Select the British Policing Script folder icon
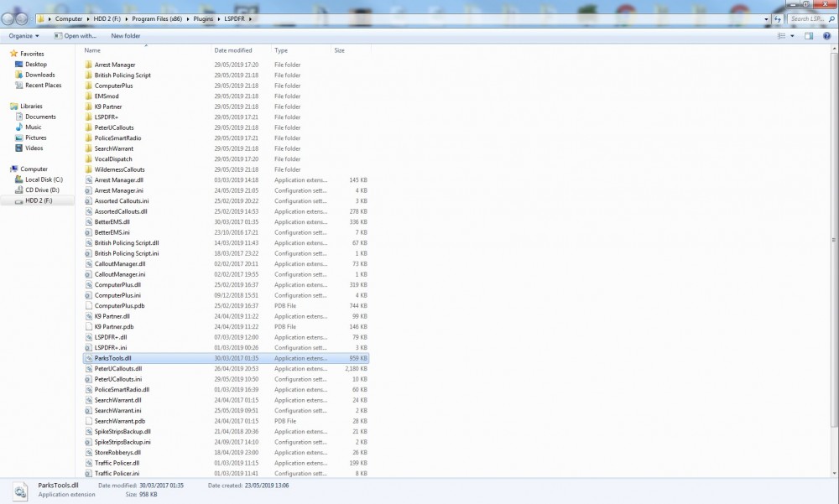This screenshot has height=504, width=839. pos(89,75)
